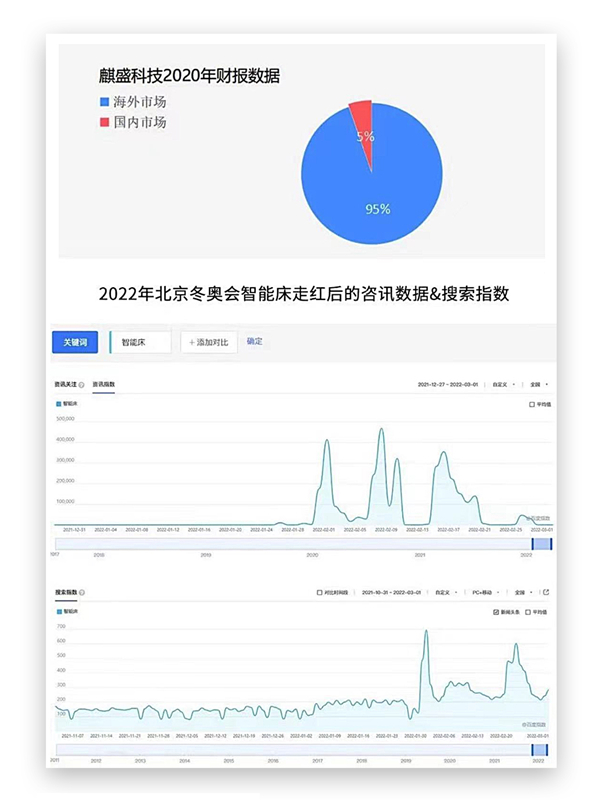Viewport: 602px width, 800px height.
Task: Click the 2022-01-30 label on search axis
Action: [415, 736]
